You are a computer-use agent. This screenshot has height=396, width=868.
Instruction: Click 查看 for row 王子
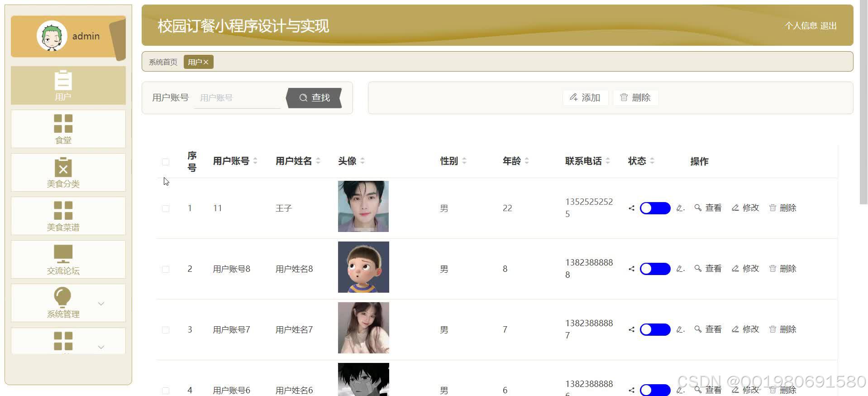pyautogui.click(x=708, y=208)
